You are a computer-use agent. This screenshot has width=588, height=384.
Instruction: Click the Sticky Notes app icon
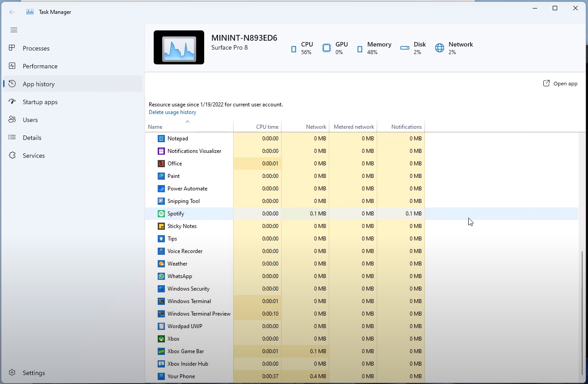(x=161, y=226)
